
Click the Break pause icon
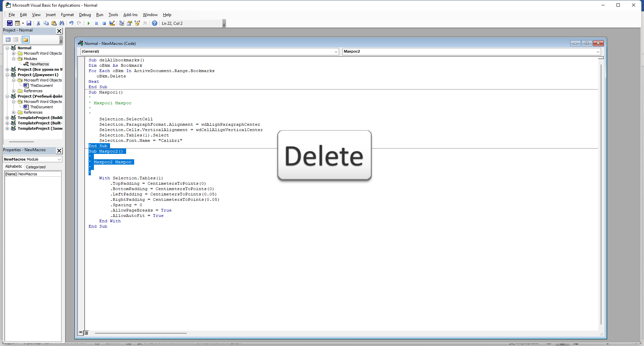(x=96, y=23)
